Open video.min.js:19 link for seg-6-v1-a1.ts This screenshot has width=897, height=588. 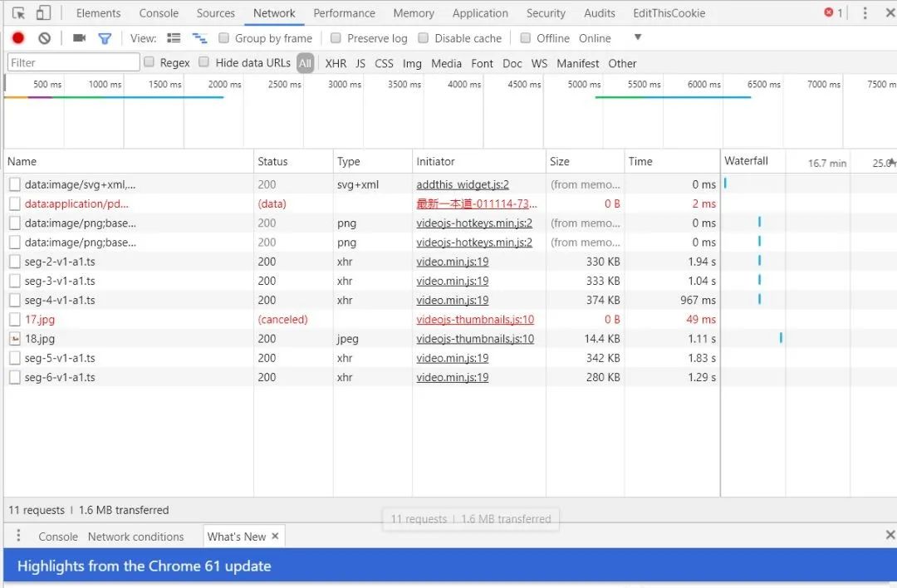click(453, 377)
